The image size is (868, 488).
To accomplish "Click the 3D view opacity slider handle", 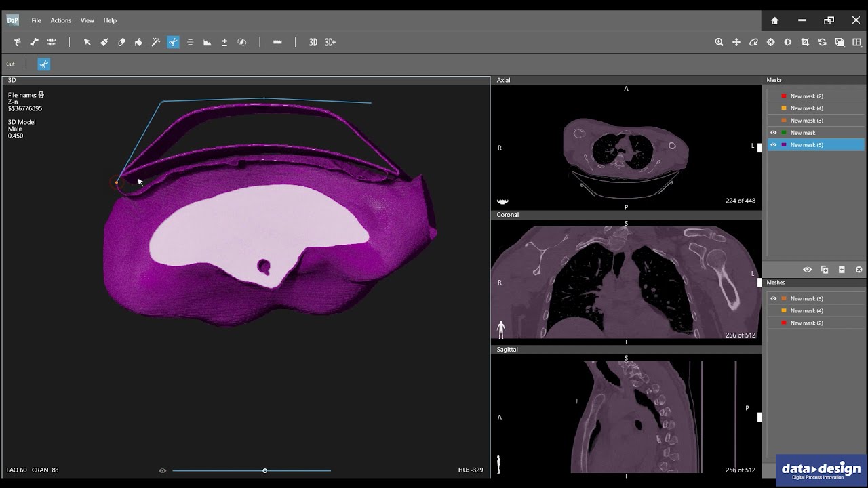I will (x=264, y=470).
